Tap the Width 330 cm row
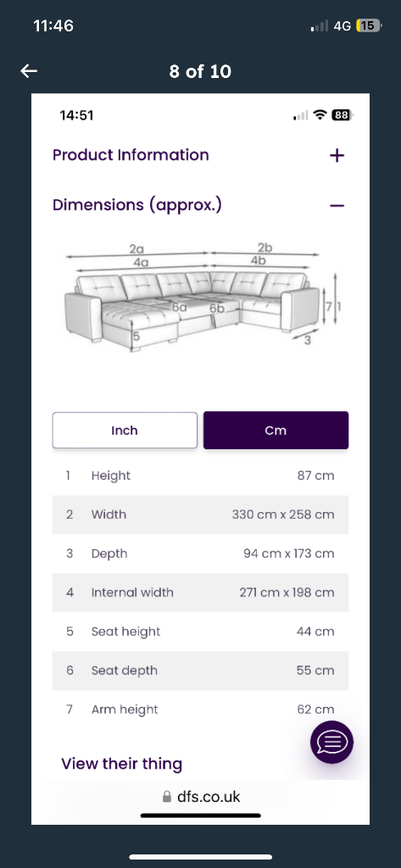 200,515
